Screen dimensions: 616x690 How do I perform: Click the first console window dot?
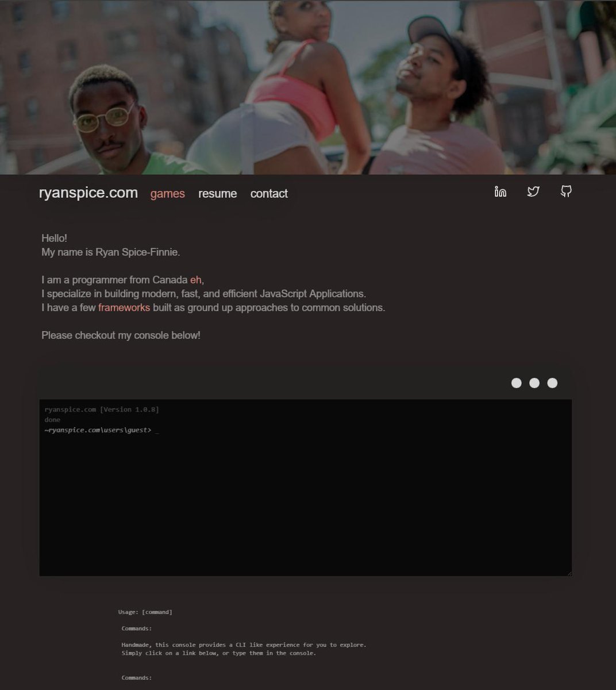point(517,383)
